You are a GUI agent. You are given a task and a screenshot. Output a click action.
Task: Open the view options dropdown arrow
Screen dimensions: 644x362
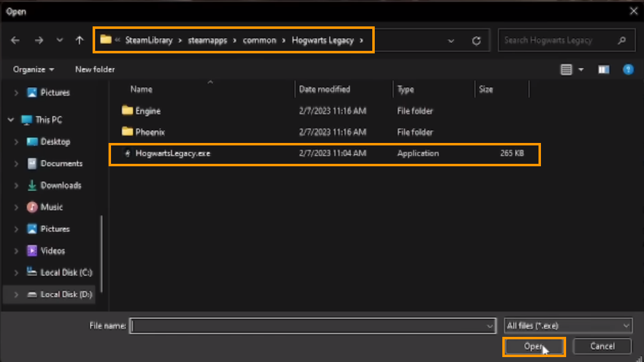pos(581,70)
